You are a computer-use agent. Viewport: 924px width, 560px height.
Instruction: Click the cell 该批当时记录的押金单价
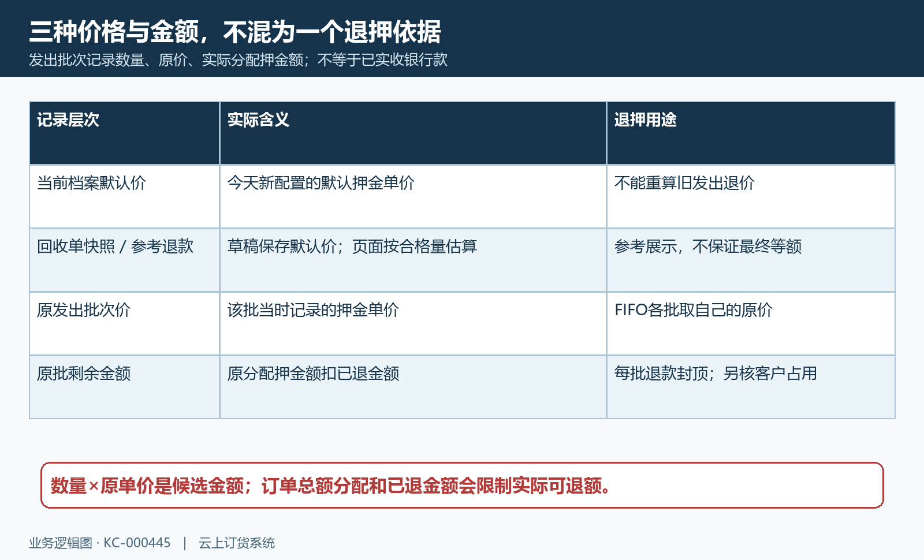pos(413,324)
